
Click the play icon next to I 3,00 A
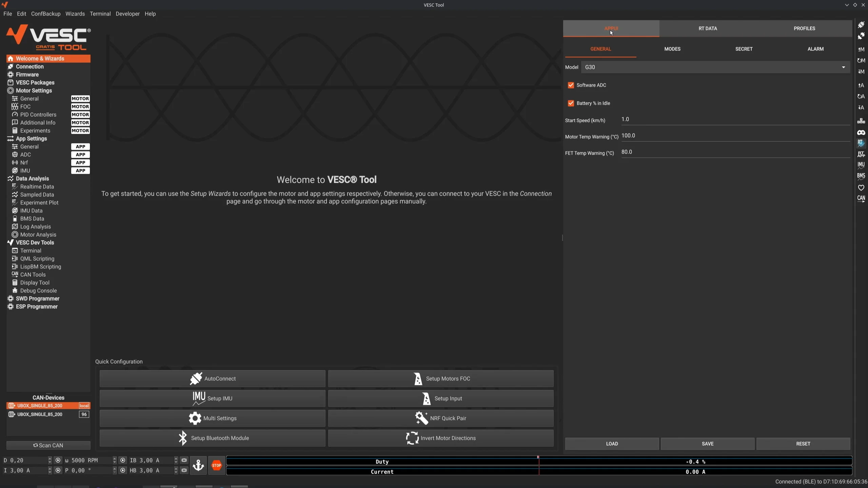pos(58,470)
